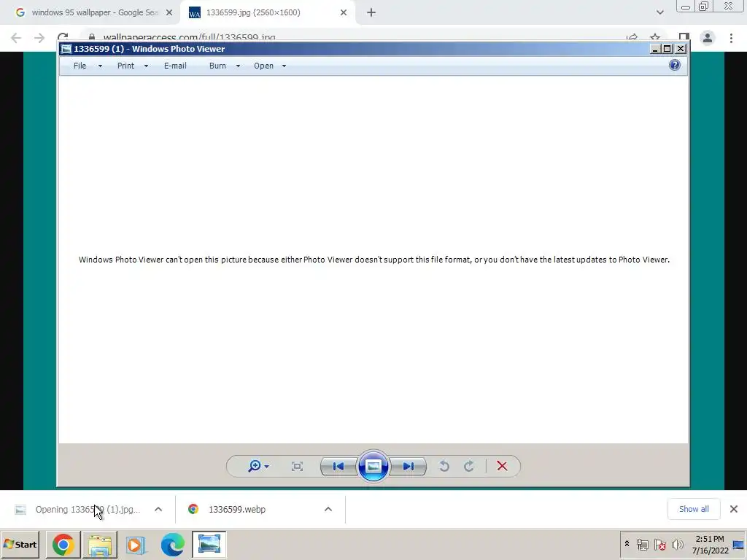Select the fit-to-window actual size icon
Viewport: 747px width, 560px height.
297,466
